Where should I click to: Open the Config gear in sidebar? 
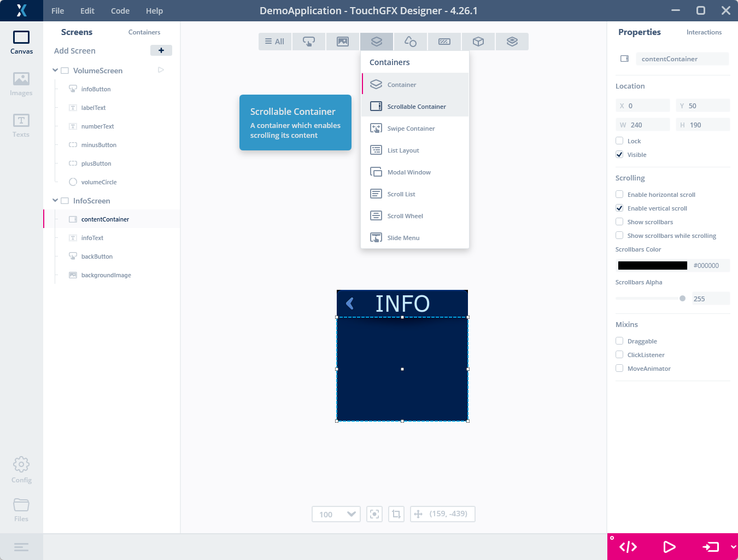pyautogui.click(x=21, y=470)
